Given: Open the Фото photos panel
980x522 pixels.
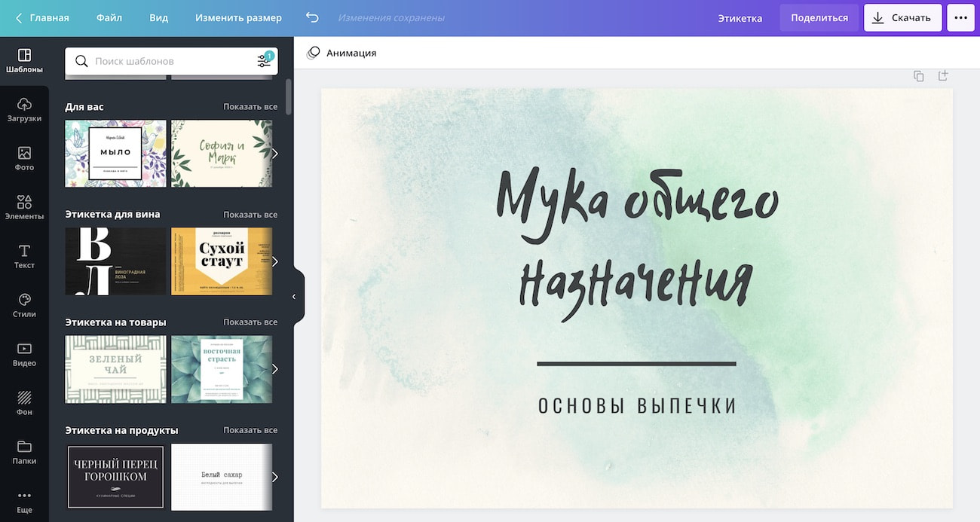Looking at the screenshot, I should point(24,159).
